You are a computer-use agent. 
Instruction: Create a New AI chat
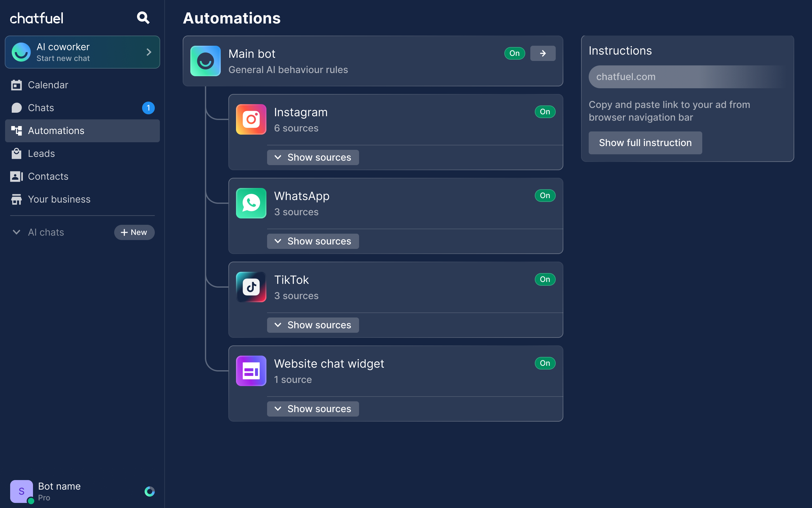(x=134, y=232)
